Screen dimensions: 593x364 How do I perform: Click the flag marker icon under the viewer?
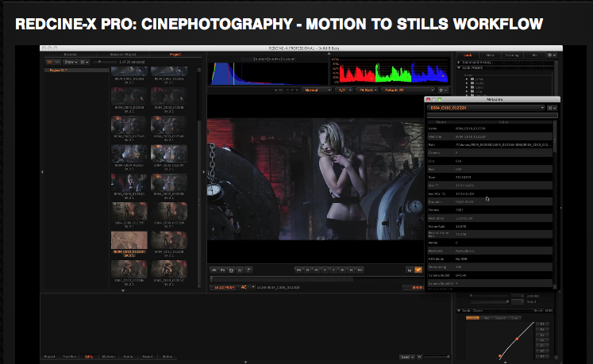point(248,270)
